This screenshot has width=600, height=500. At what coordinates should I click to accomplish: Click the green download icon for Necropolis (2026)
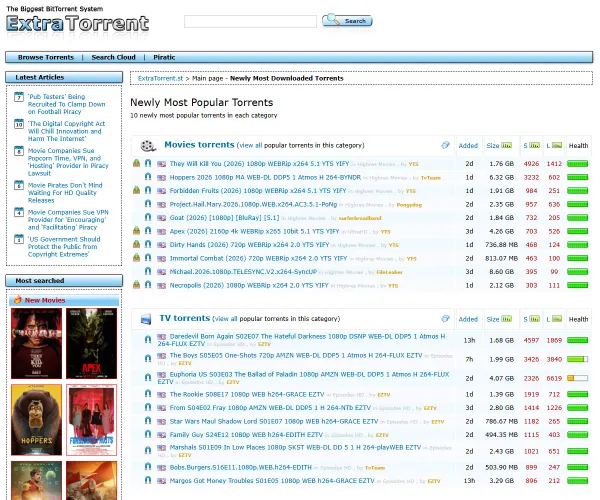tap(136, 285)
